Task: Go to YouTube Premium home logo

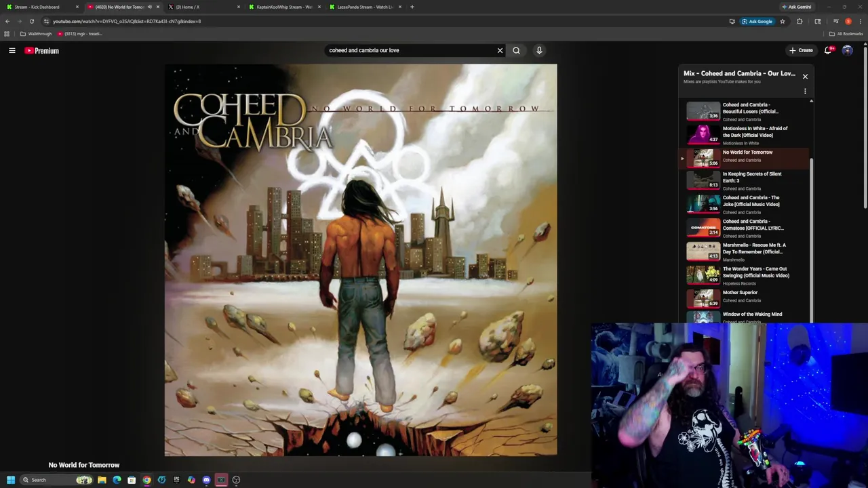Action: pos(42,50)
